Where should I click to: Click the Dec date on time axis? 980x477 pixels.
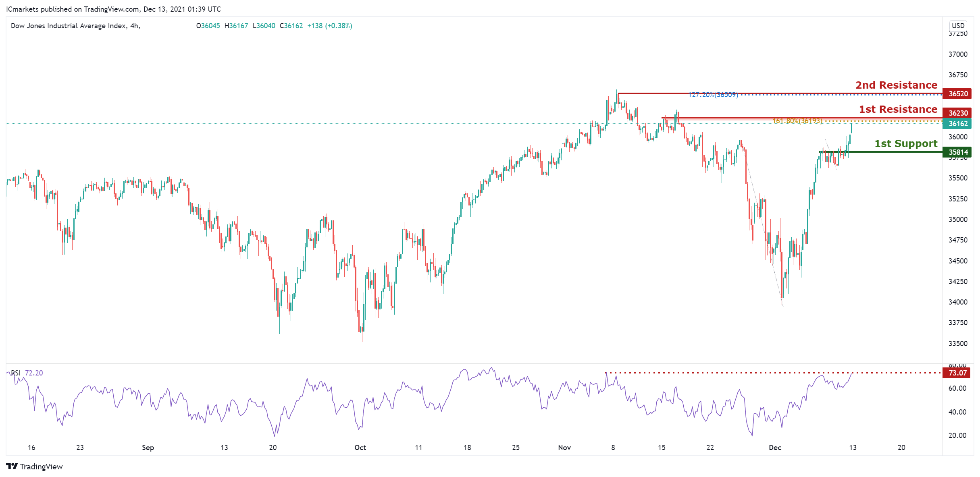775,448
